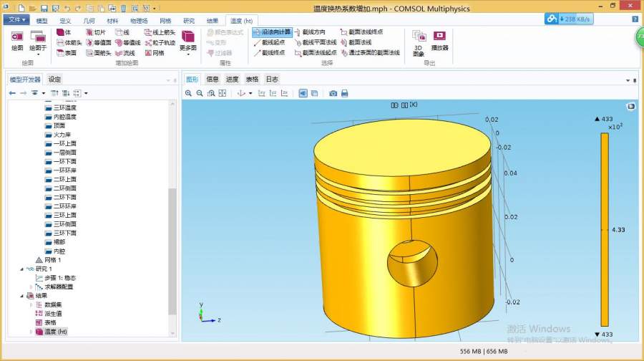The width and height of the screenshot is (644, 361).
Task: Open the view direction dropdown arrow
Action: point(250,93)
